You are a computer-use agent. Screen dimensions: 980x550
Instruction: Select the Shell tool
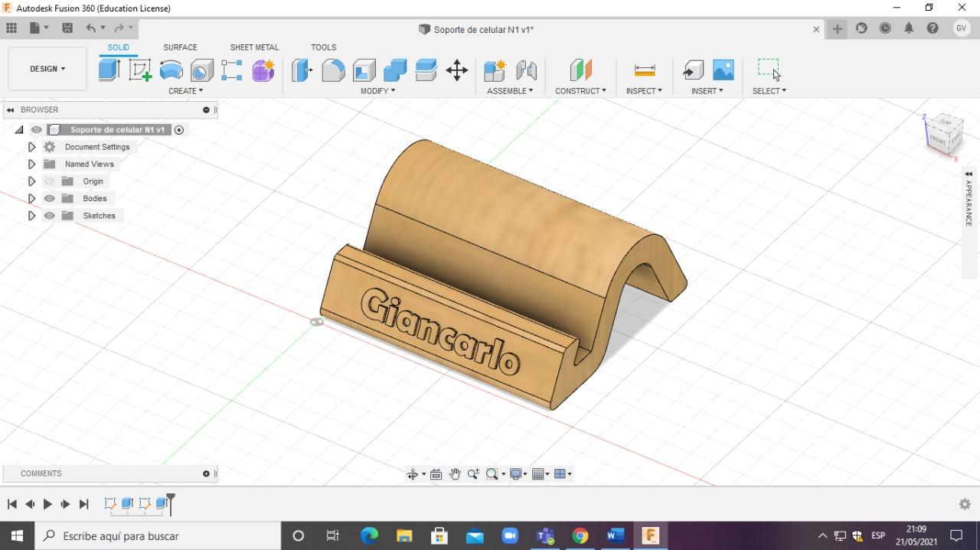tap(364, 70)
